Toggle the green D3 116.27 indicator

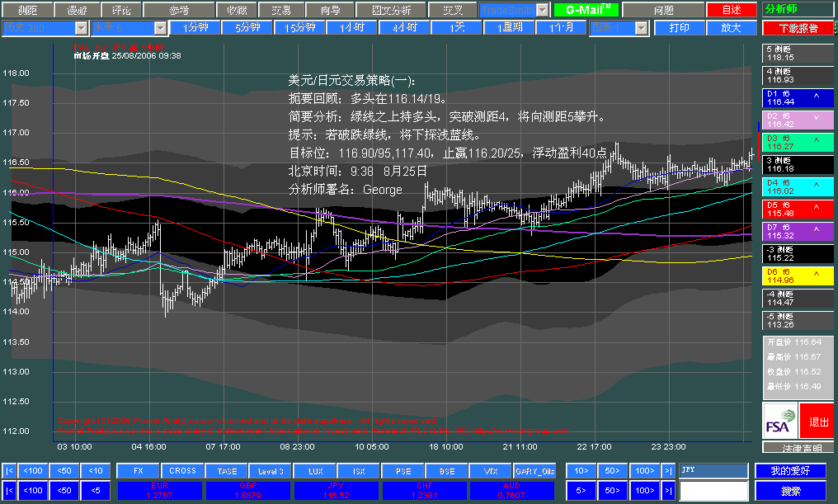point(798,143)
